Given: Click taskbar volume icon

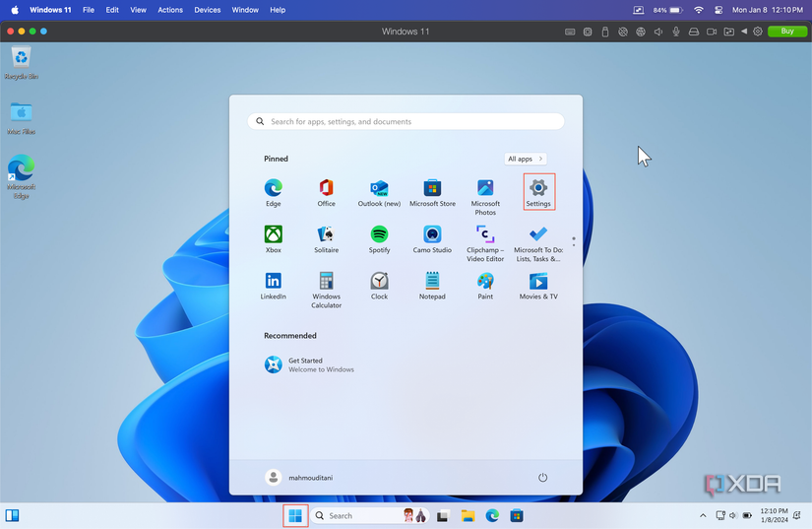Looking at the screenshot, I should [x=732, y=515].
